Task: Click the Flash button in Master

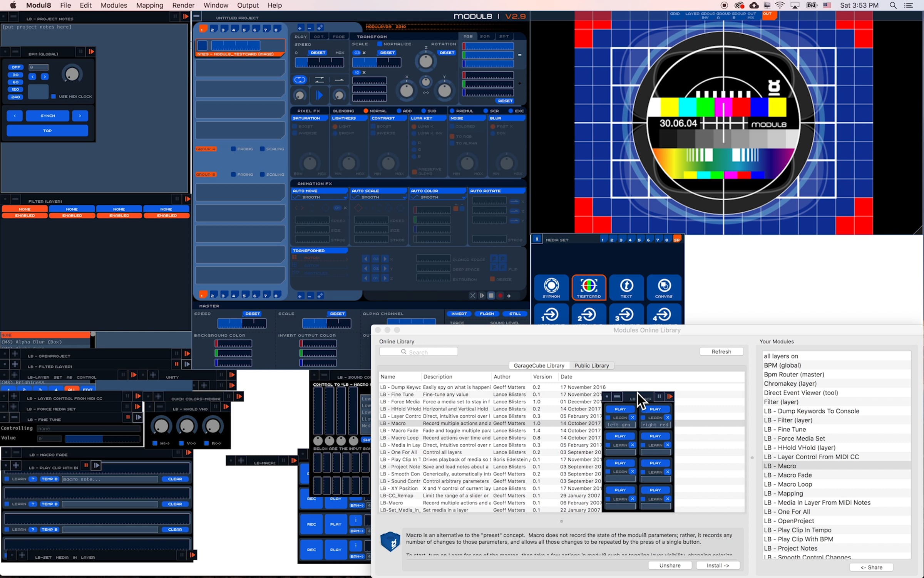Action: coord(487,314)
